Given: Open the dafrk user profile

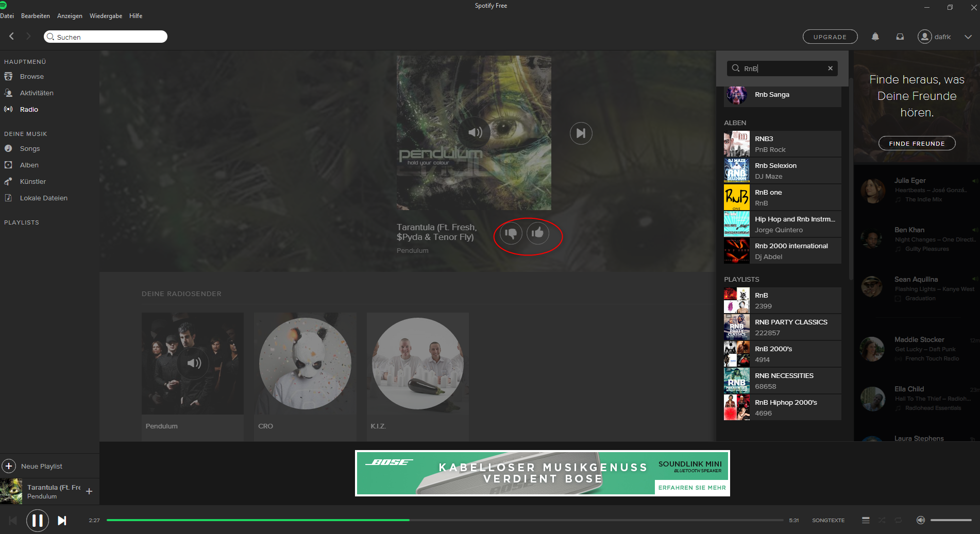Looking at the screenshot, I should 934,37.
